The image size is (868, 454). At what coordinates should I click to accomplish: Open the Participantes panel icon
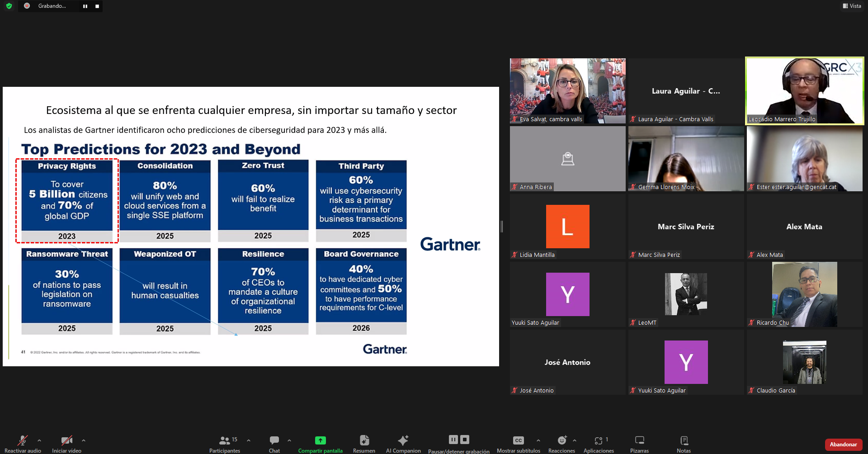tap(225, 440)
